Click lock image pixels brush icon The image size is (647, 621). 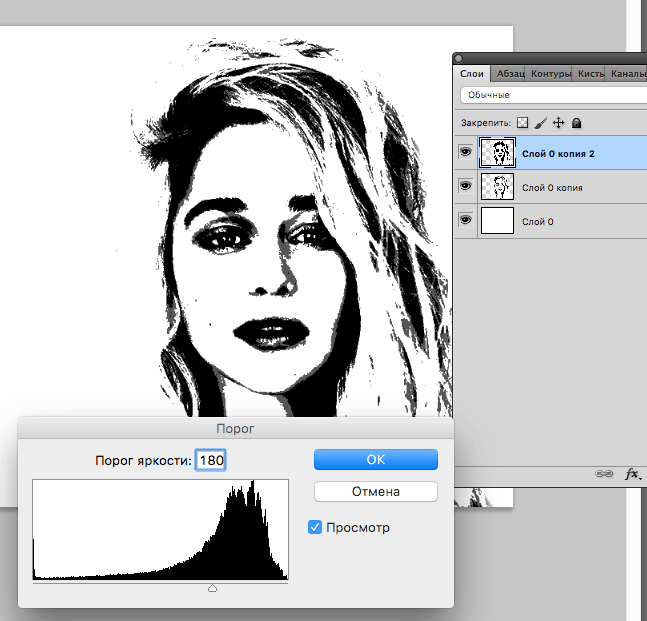[540, 123]
